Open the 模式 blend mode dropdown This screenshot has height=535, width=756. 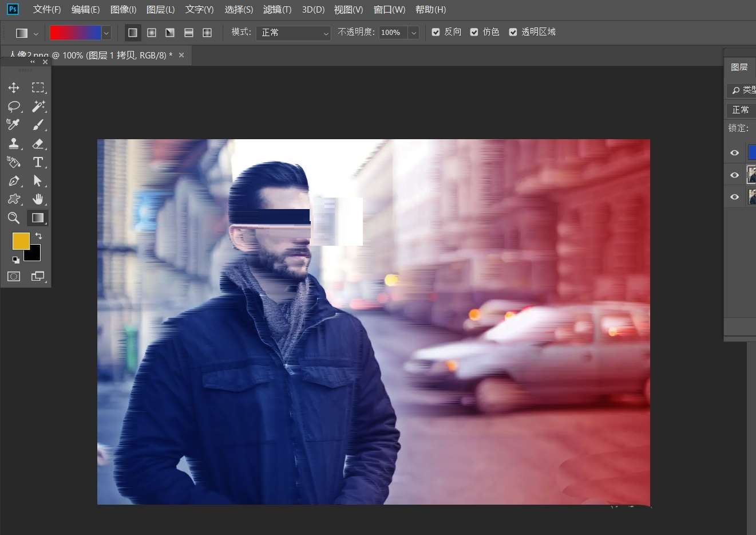[x=293, y=33]
